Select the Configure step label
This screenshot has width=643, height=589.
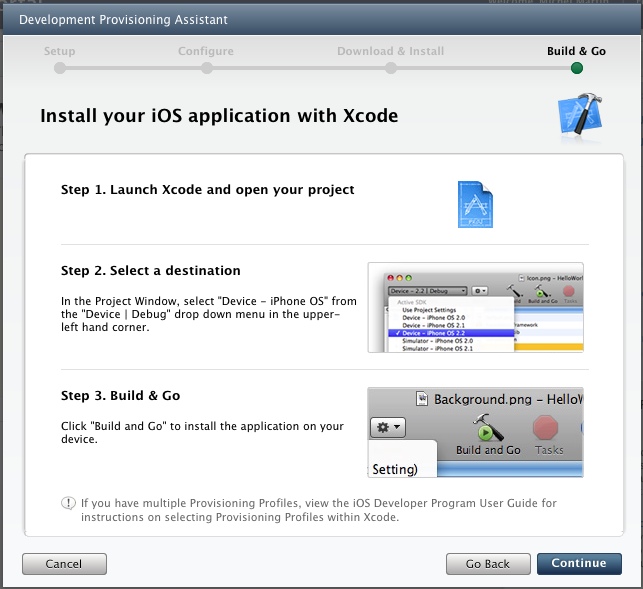[x=206, y=51]
